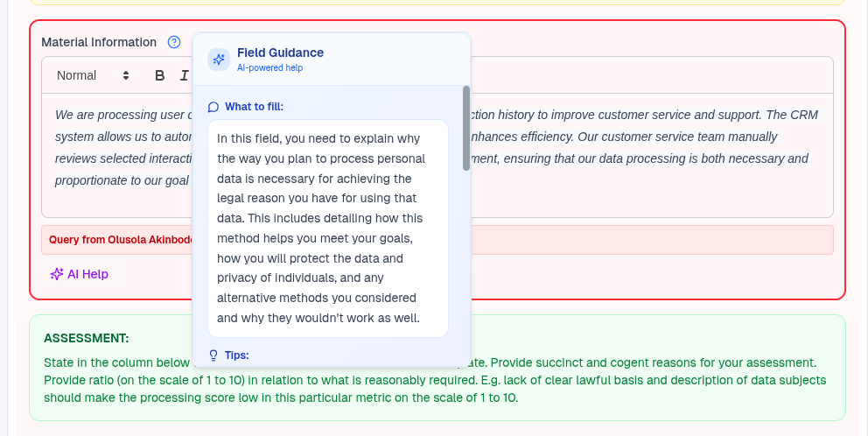Image resolution: width=868 pixels, height=436 pixels.
Task: Open the Normal text style dropdown
Action: (92, 75)
